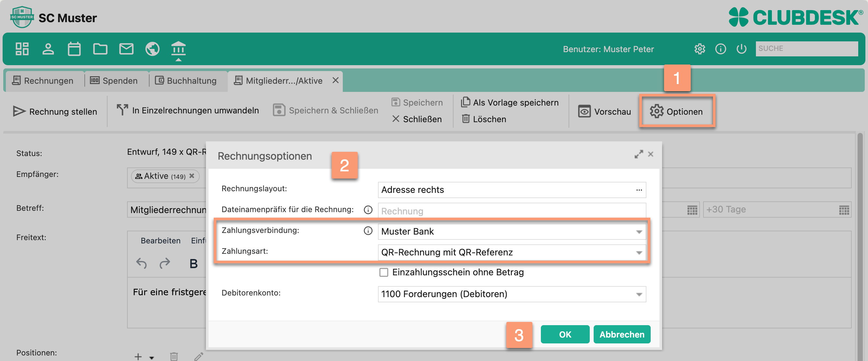Click the Rechnung stellen send icon
The image size is (868, 361).
pos(19,111)
